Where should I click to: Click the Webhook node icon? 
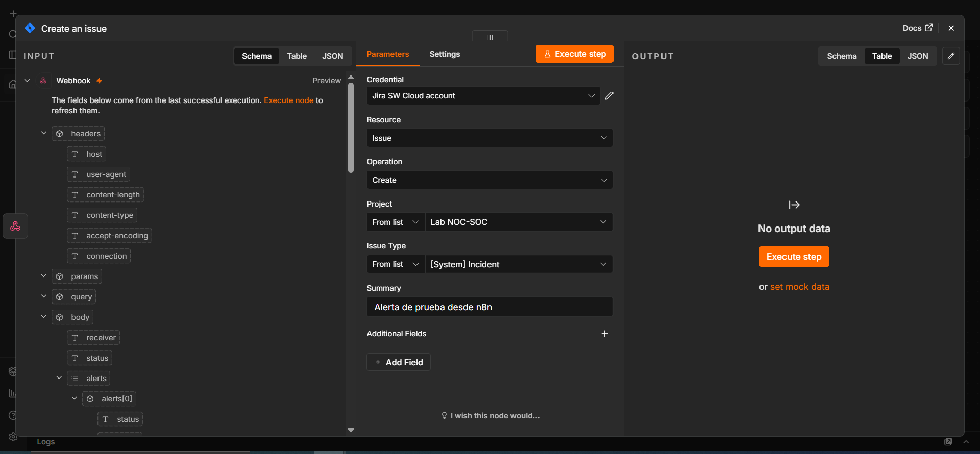click(43, 81)
